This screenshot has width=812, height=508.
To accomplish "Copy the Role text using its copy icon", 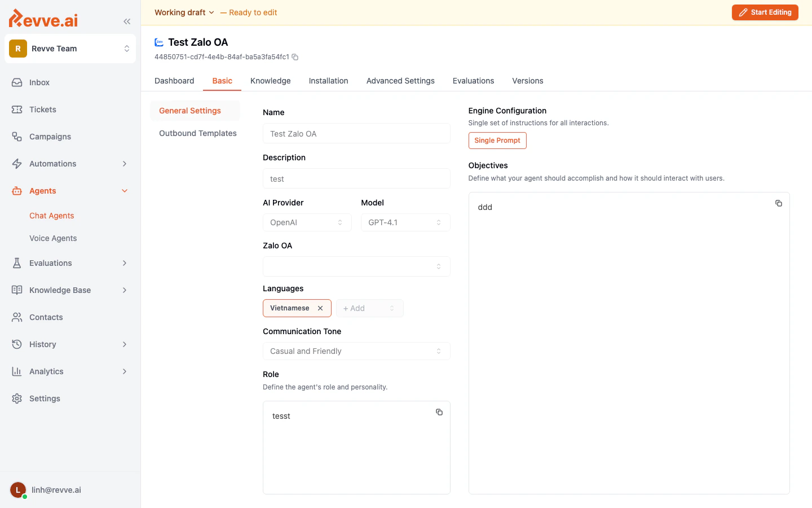I will point(439,412).
